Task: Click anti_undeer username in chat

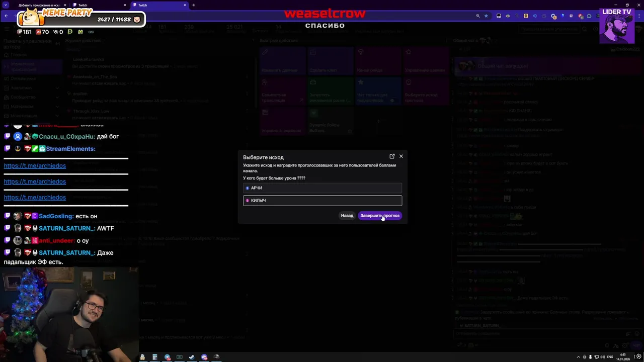Action: (x=56, y=241)
